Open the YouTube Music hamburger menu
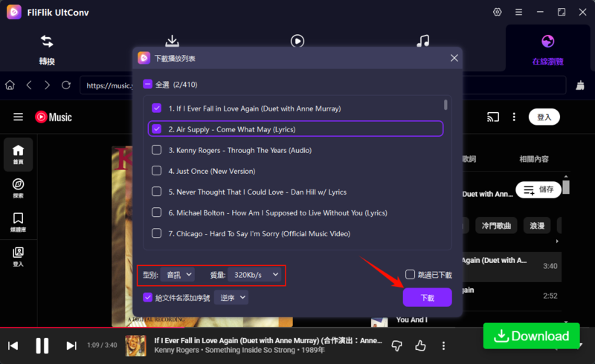595x364 pixels. coord(19,117)
